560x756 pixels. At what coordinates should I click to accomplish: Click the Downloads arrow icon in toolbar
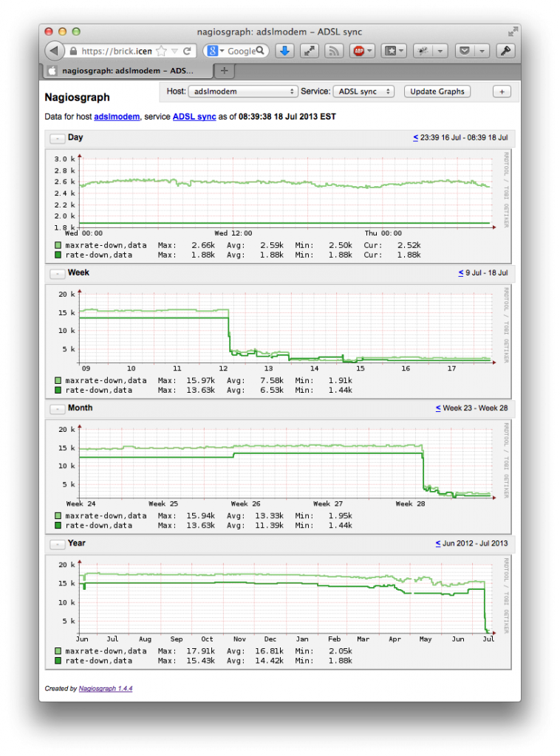[x=285, y=51]
